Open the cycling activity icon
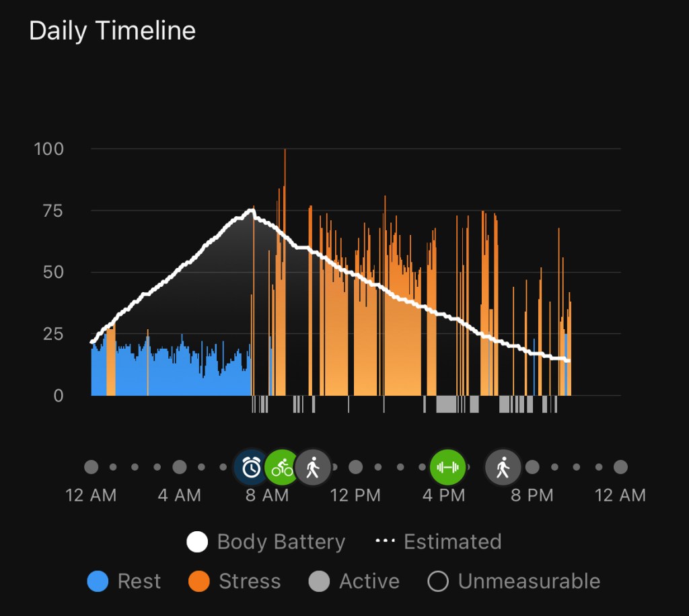 282,467
